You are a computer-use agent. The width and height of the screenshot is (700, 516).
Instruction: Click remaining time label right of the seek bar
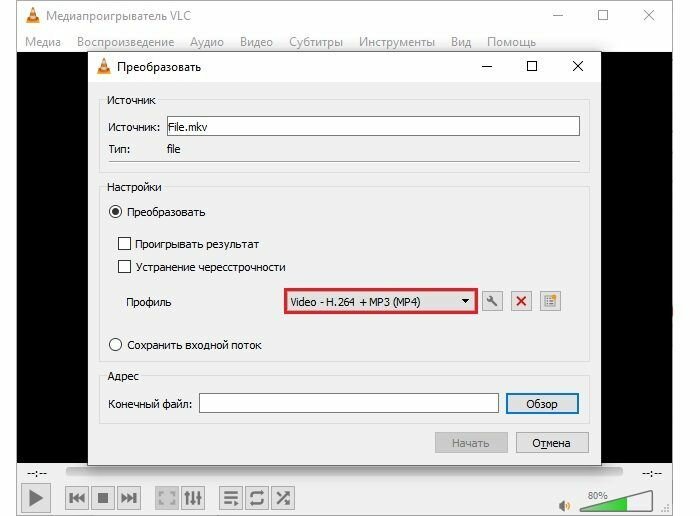click(652, 473)
